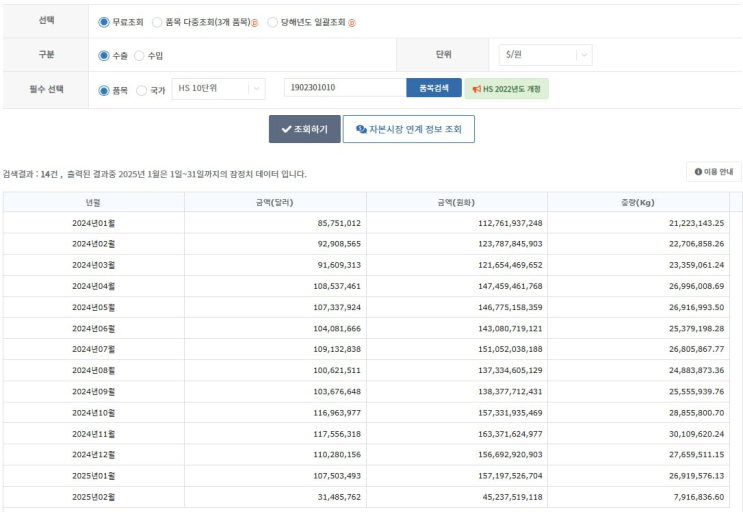The height and width of the screenshot is (512, 743).
Task: Click the premium badge next to 당해년도 일괄조회
Action: tap(352, 23)
